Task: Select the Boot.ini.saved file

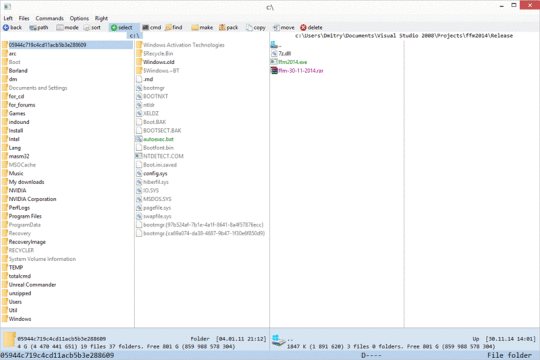Action: [x=160, y=165]
